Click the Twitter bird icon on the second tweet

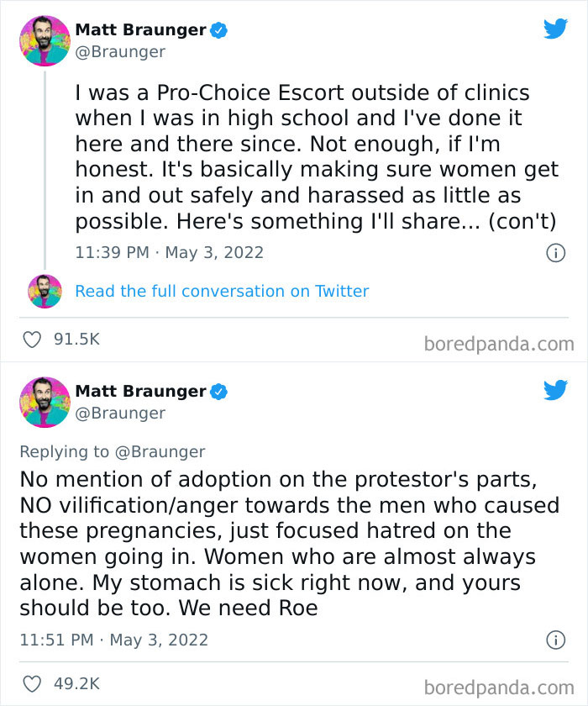[555, 390]
